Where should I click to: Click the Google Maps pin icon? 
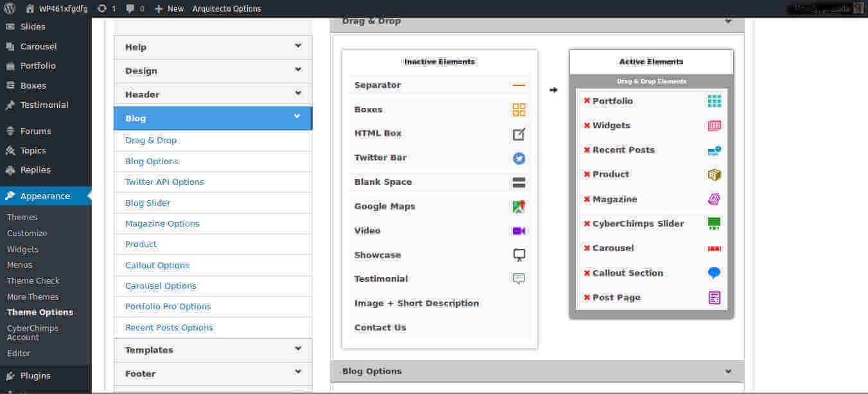click(x=519, y=207)
